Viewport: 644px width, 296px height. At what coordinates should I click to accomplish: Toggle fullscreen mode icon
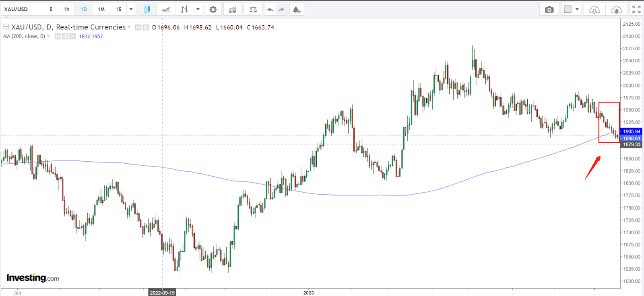tap(636, 9)
